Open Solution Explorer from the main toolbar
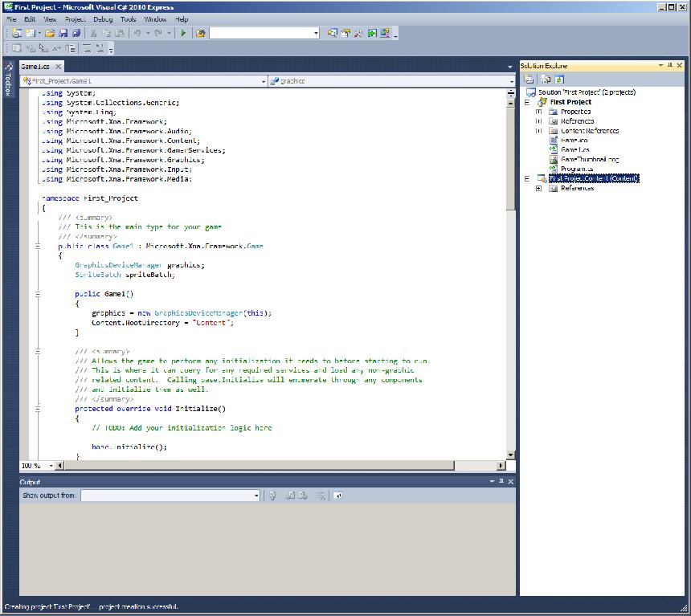 click(333, 33)
